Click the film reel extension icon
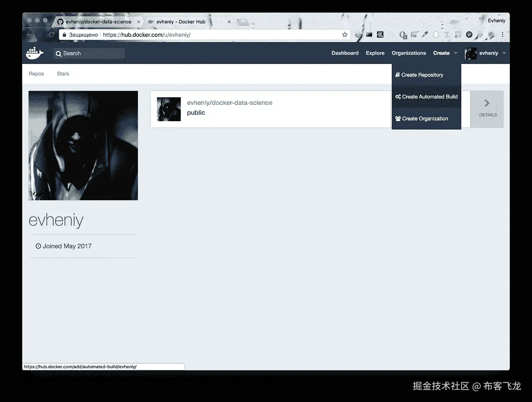The width and height of the screenshot is (532, 402). (491, 35)
